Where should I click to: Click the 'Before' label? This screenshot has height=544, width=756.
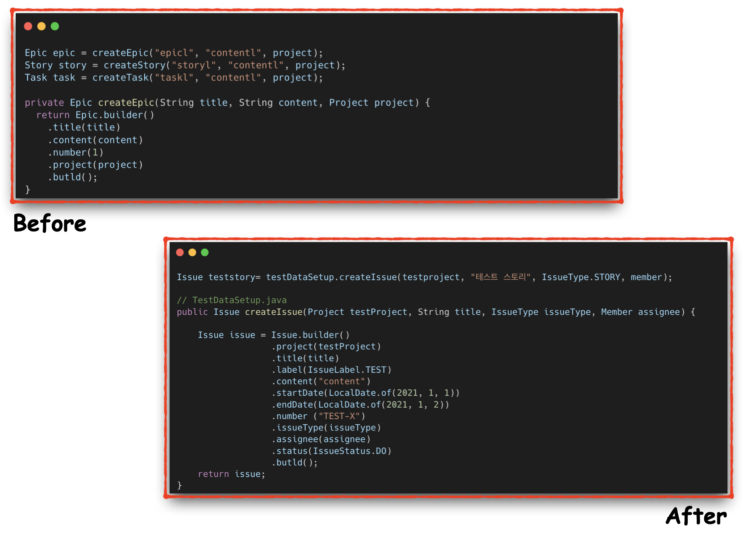[50, 223]
